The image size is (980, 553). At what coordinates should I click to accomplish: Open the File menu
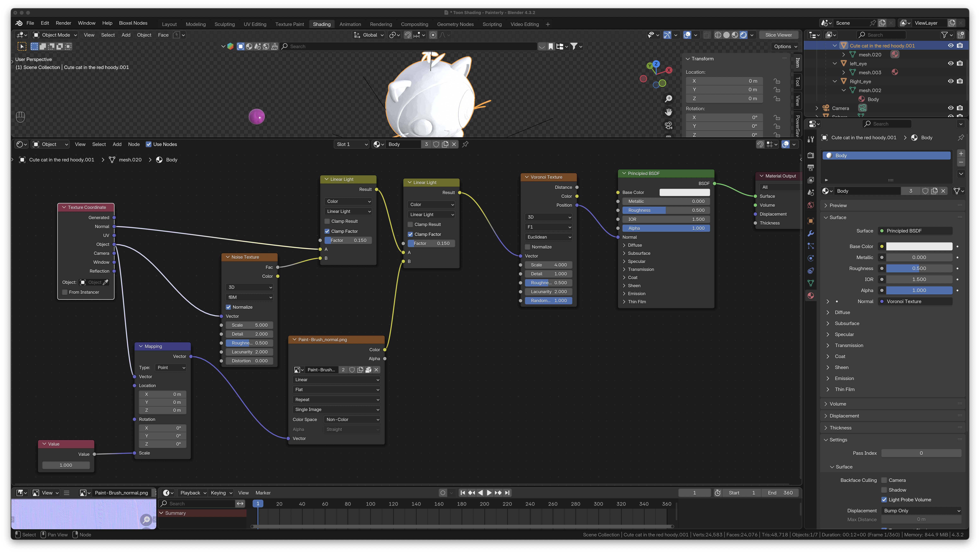[x=30, y=23]
